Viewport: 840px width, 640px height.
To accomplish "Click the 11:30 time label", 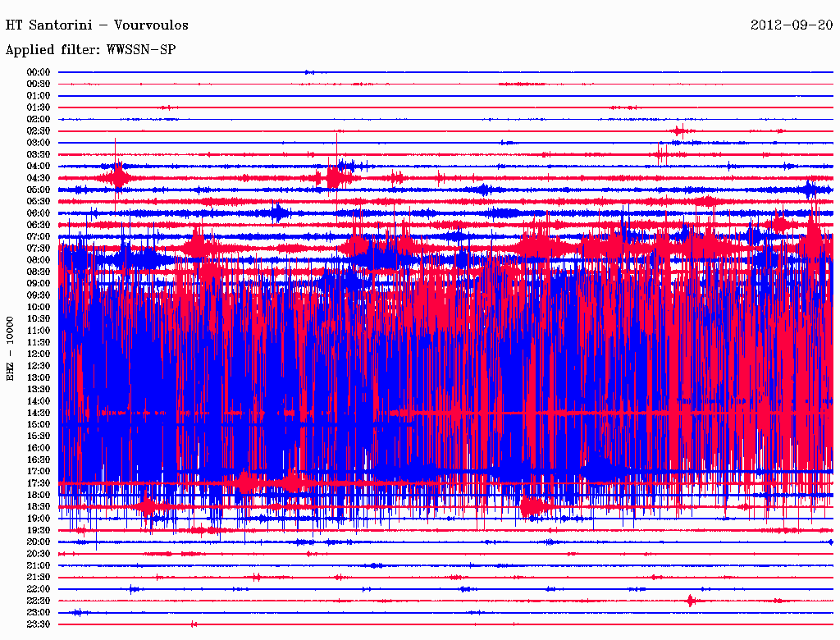I will point(39,342).
